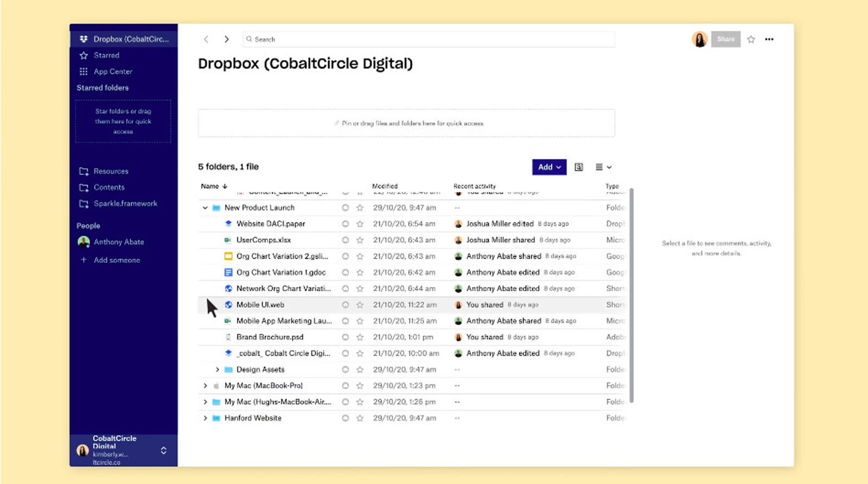The width and height of the screenshot is (868, 484).
Task: Collapse the New Product Launch folder
Action: click(205, 208)
